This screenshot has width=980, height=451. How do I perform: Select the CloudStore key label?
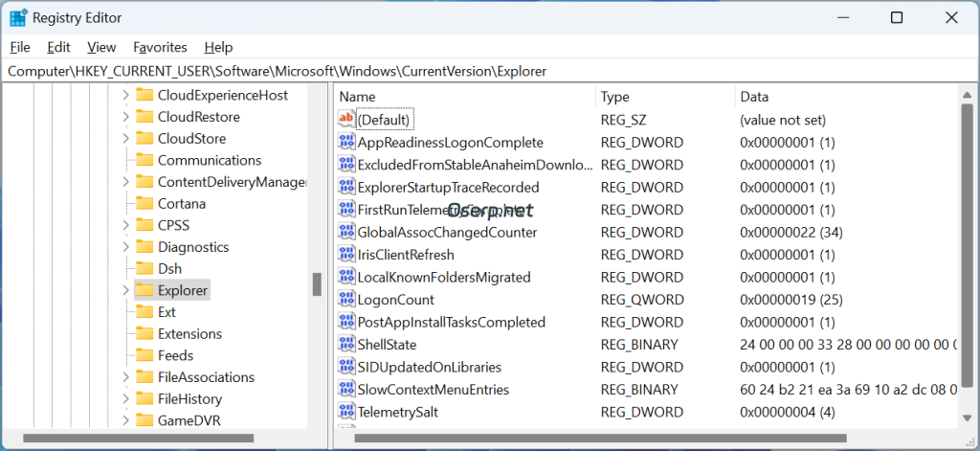[x=191, y=138]
